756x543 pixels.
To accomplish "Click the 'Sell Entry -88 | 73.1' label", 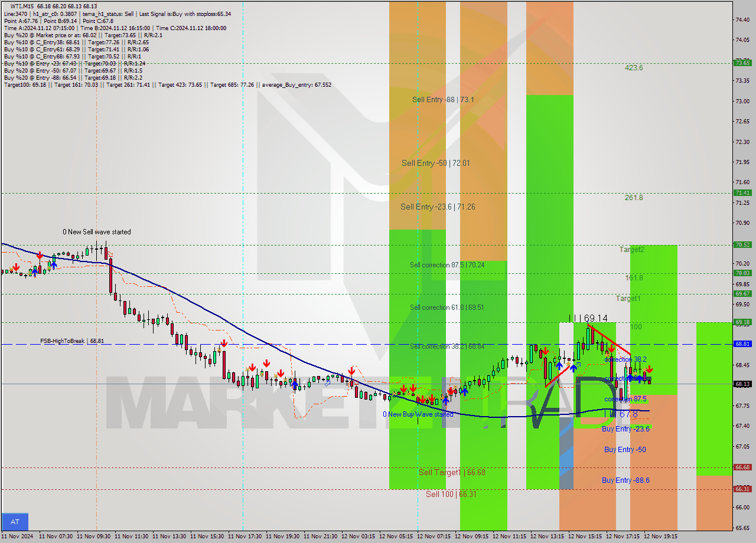I will 443,100.
